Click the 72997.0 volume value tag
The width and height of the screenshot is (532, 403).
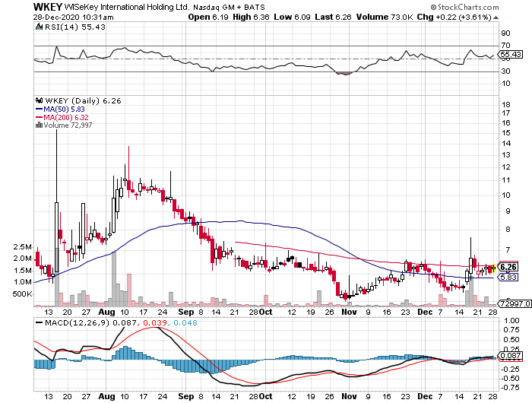pyautogui.click(x=515, y=303)
